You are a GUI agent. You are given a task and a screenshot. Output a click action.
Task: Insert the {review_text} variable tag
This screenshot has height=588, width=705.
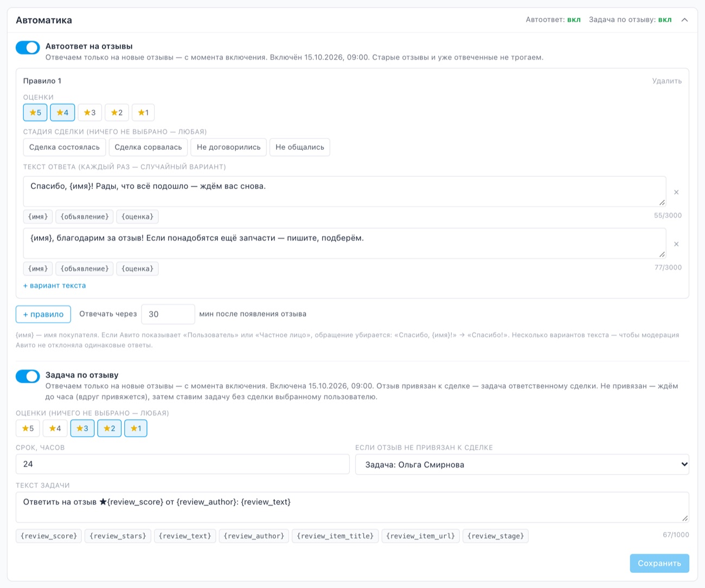pos(185,536)
